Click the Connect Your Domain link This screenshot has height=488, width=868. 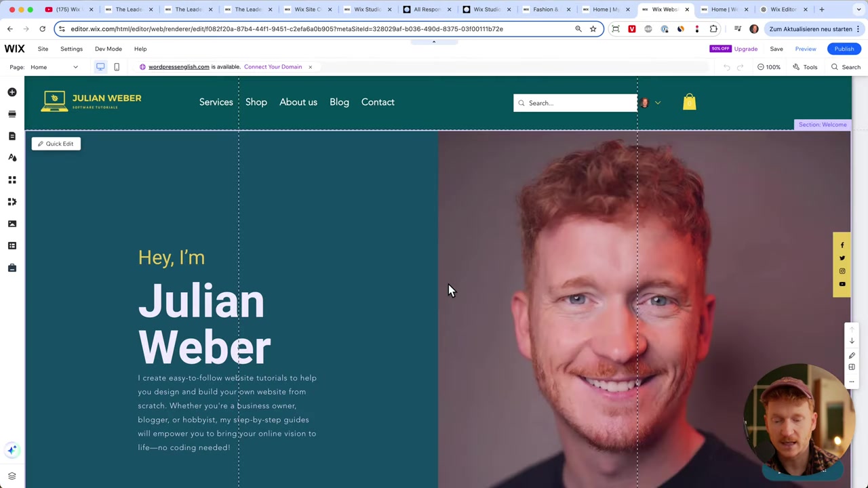click(273, 67)
